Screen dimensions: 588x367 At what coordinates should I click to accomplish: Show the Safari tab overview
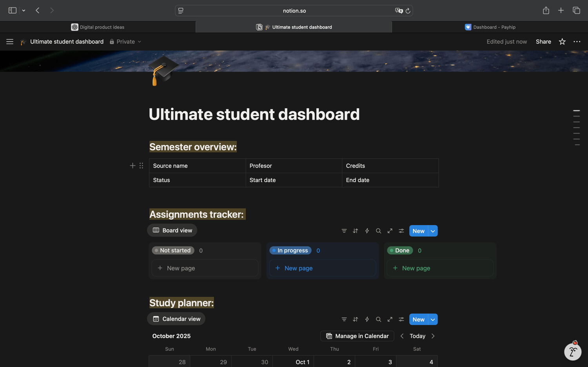click(x=576, y=11)
